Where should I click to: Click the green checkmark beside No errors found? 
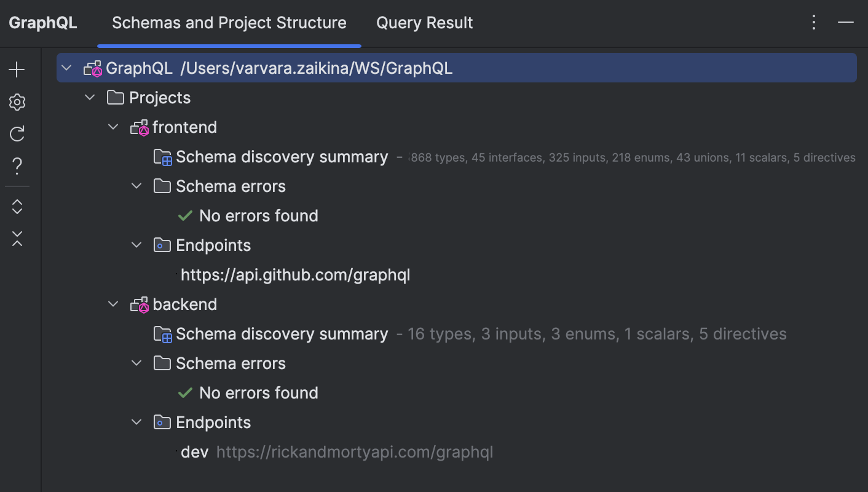[185, 215]
